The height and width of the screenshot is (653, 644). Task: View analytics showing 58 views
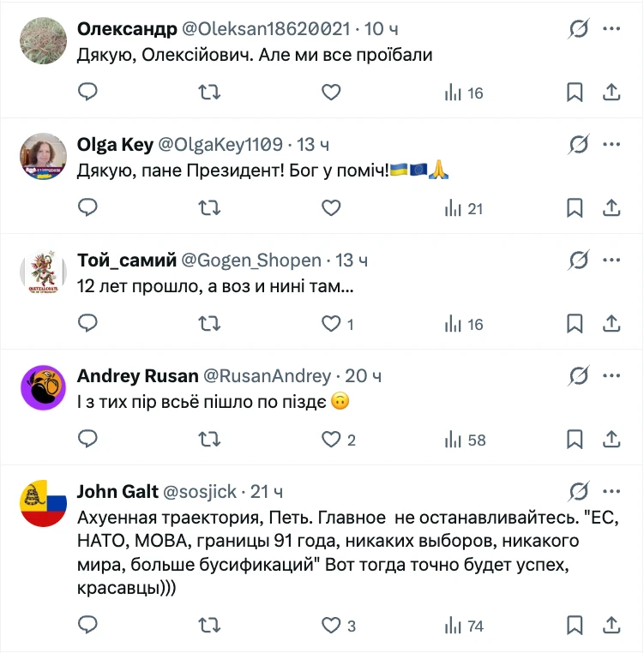(465, 440)
